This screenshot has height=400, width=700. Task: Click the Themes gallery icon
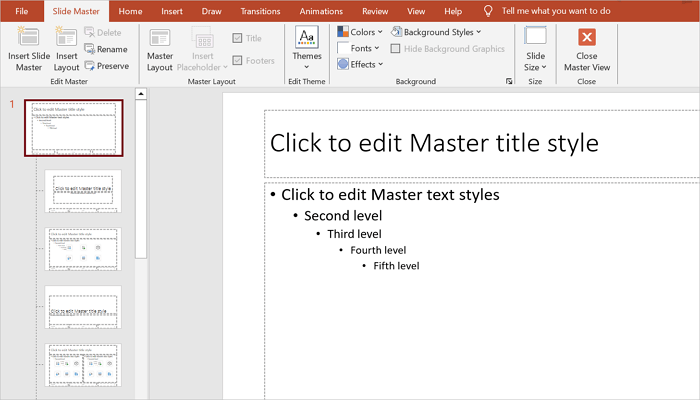point(307,37)
